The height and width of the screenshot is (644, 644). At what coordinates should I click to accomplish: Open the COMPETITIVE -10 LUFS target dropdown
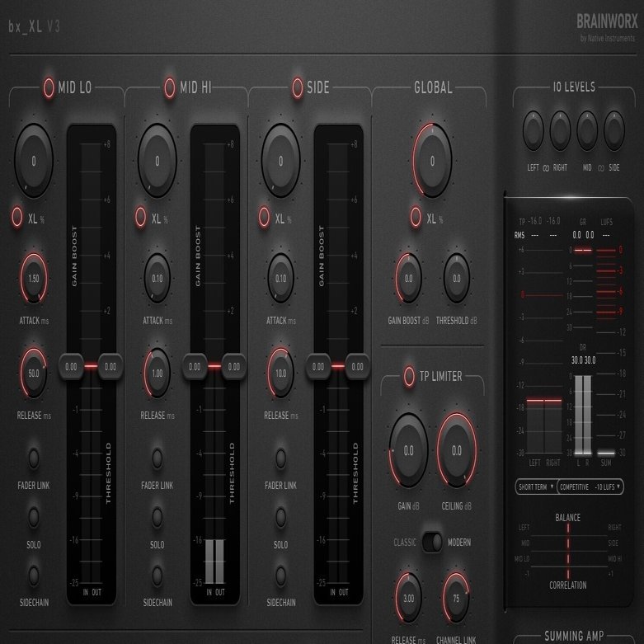click(590, 487)
